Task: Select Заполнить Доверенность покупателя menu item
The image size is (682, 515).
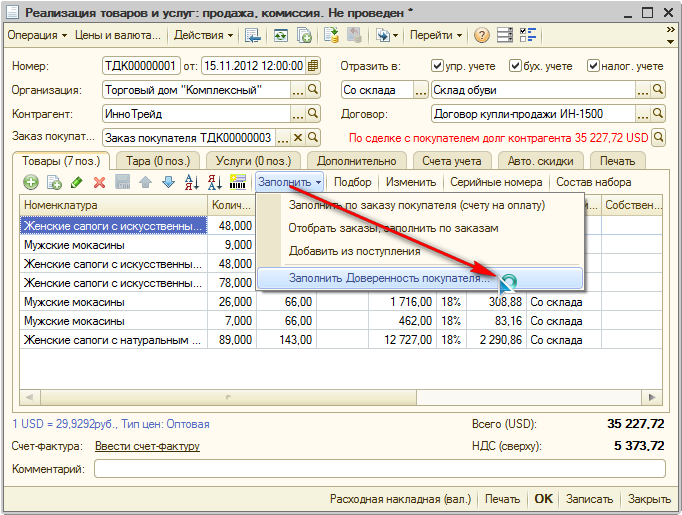Action: (x=384, y=278)
